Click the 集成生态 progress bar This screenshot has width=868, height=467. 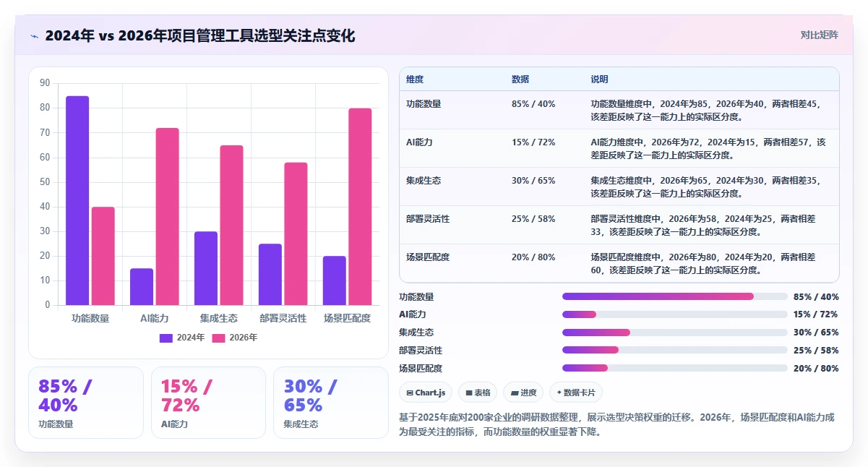point(674,333)
